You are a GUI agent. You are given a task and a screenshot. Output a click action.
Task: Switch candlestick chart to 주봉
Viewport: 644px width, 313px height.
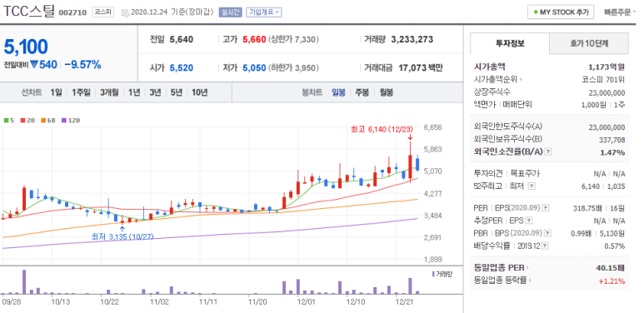pos(362,92)
